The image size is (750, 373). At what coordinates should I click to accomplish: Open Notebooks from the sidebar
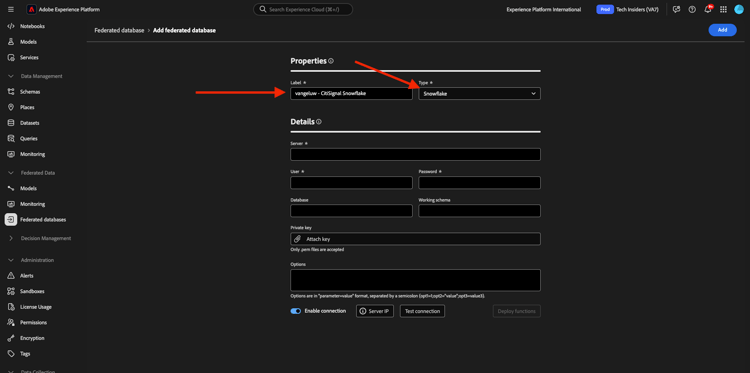click(32, 26)
